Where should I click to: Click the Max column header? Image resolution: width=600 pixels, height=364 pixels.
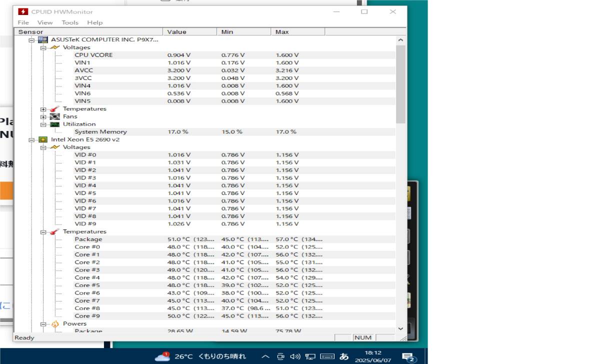pyautogui.click(x=298, y=31)
